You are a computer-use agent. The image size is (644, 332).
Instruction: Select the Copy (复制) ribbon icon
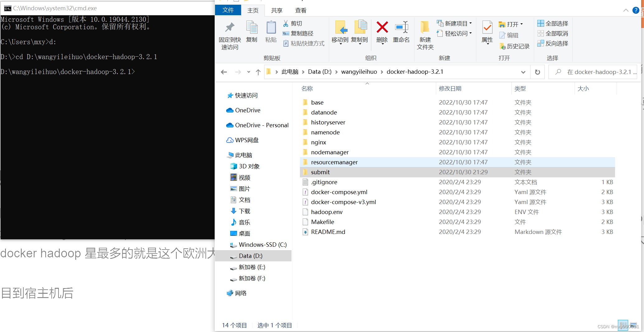252,31
